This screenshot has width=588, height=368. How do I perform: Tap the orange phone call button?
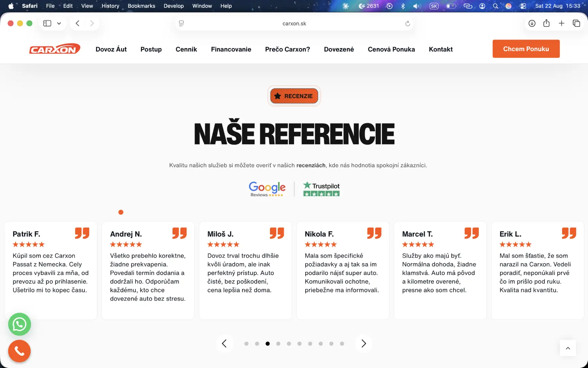(x=19, y=351)
